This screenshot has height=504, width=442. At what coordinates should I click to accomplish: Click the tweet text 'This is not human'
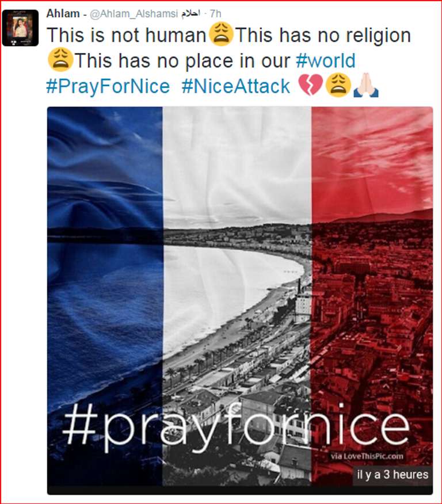point(127,35)
